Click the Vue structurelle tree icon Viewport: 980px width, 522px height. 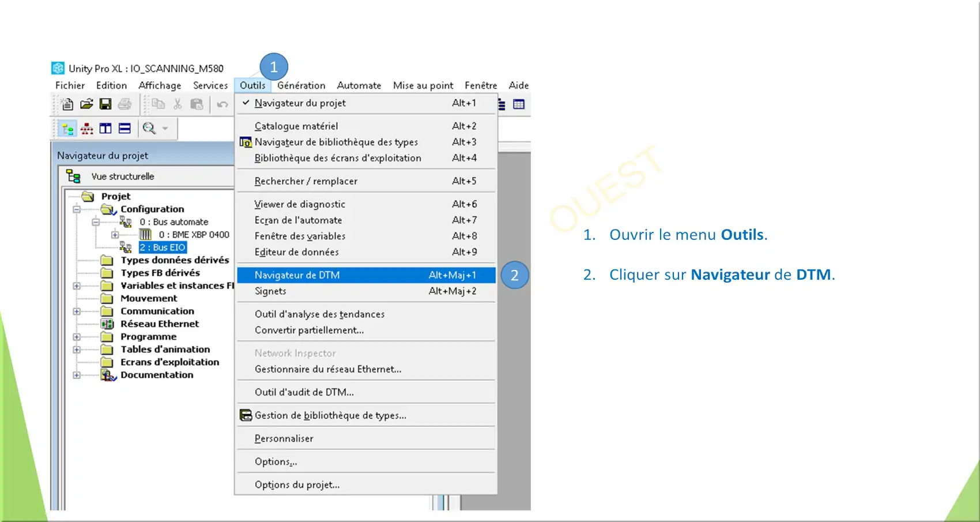[x=73, y=176]
